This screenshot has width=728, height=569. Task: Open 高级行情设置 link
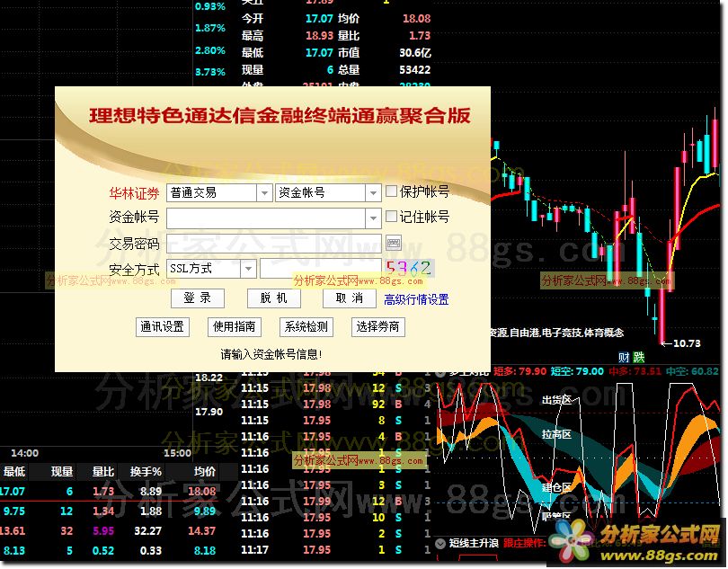(416, 299)
